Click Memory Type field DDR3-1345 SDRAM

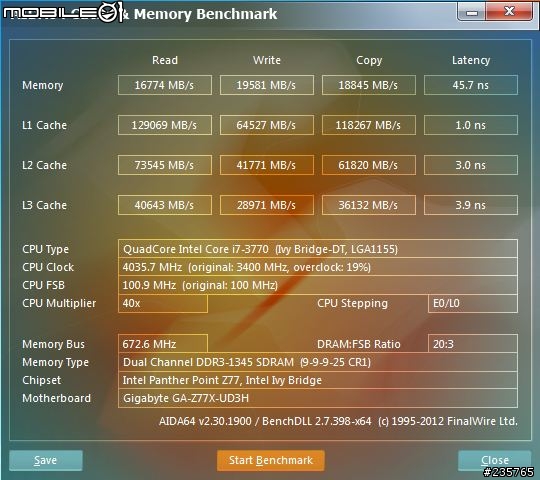pyautogui.click(x=318, y=362)
